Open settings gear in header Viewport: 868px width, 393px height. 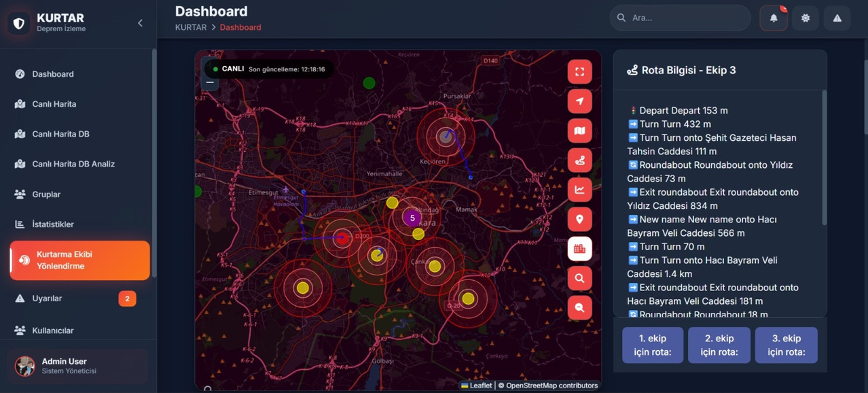coord(805,18)
